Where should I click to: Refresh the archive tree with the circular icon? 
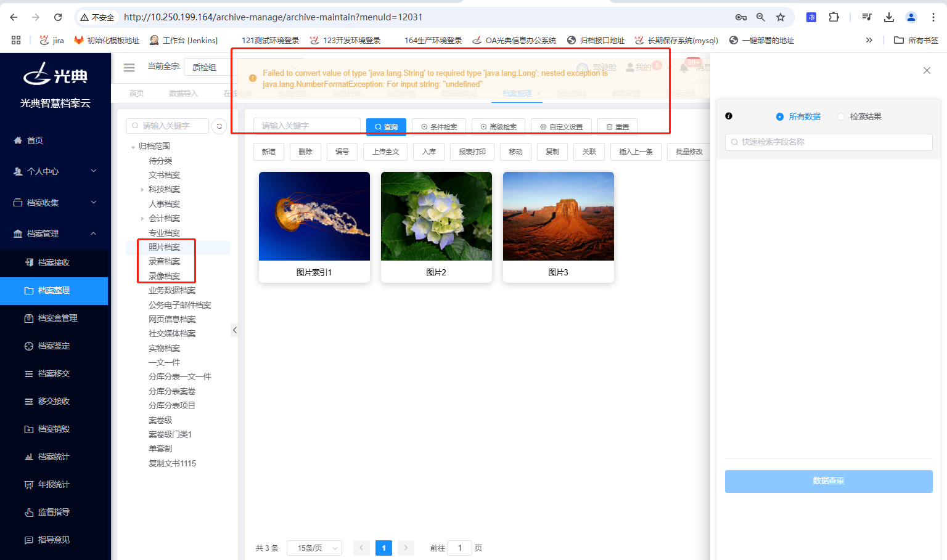(219, 126)
